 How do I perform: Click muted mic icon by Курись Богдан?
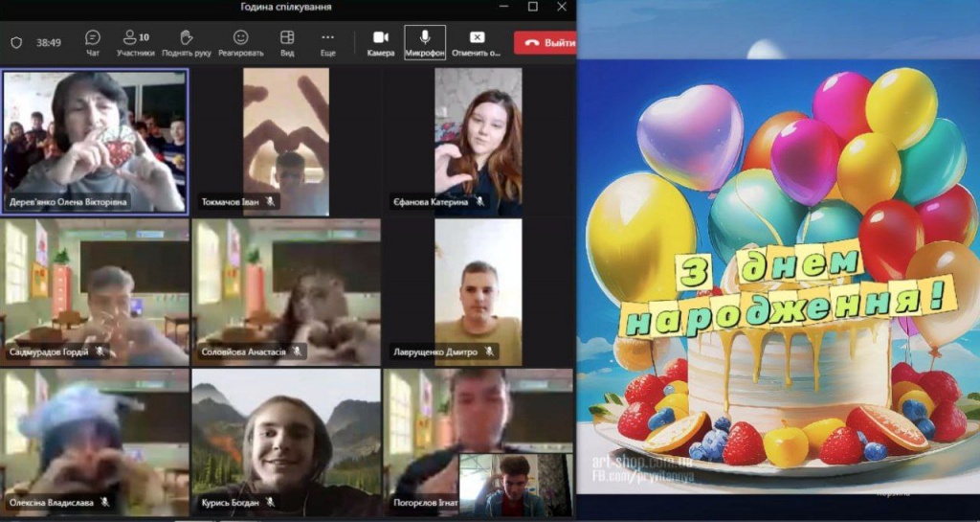coord(271,502)
